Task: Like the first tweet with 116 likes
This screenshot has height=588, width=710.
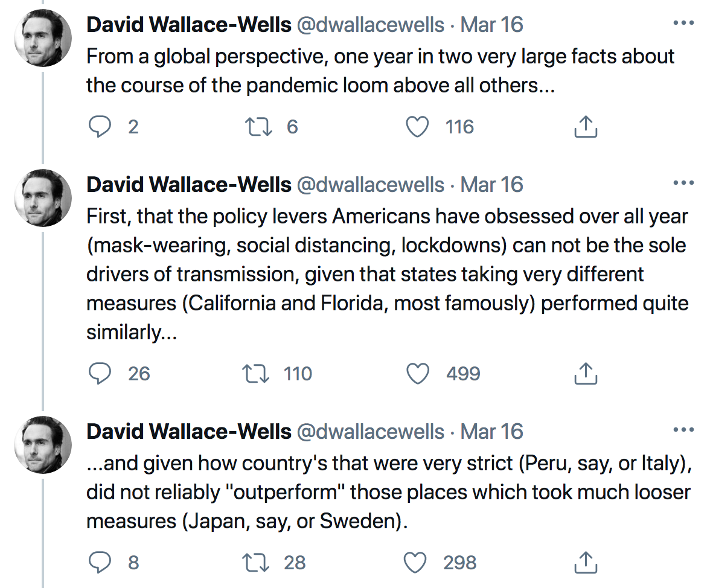Action: click(x=417, y=127)
